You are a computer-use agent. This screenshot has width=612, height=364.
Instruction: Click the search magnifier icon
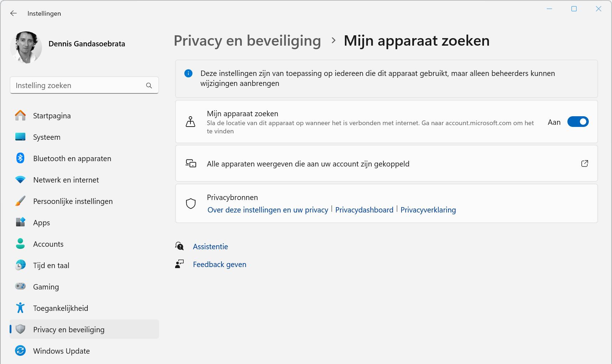[149, 86]
